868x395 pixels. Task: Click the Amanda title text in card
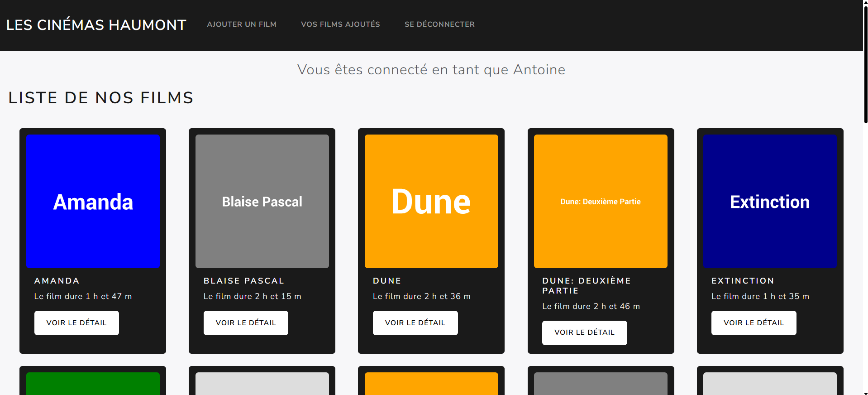tap(57, 281)
